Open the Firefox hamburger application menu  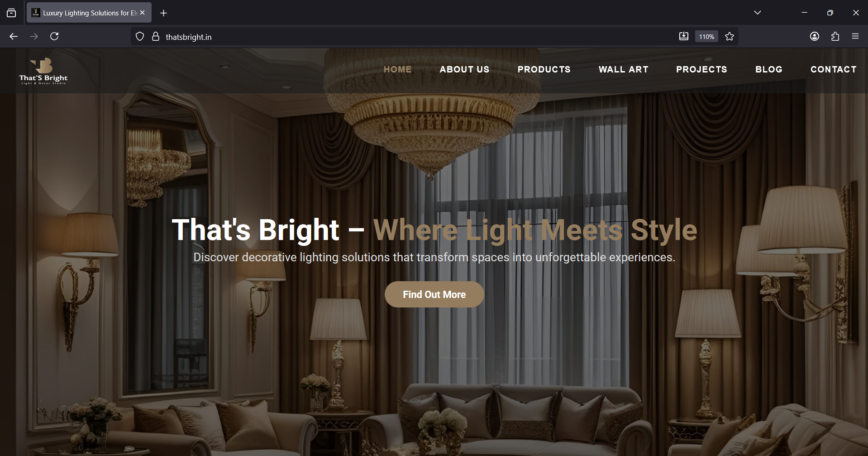[x=855, y=37]
